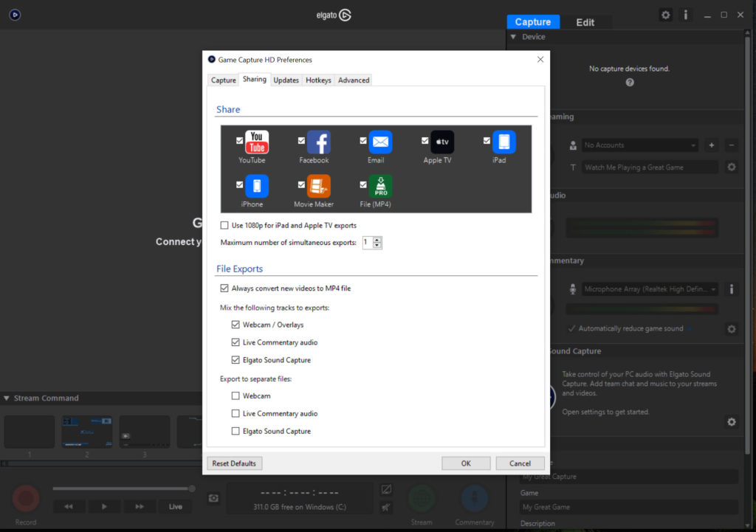The image size is (756, 532).
Task: Collapse the Stream Command panel
Action: [x=6, y=398]
